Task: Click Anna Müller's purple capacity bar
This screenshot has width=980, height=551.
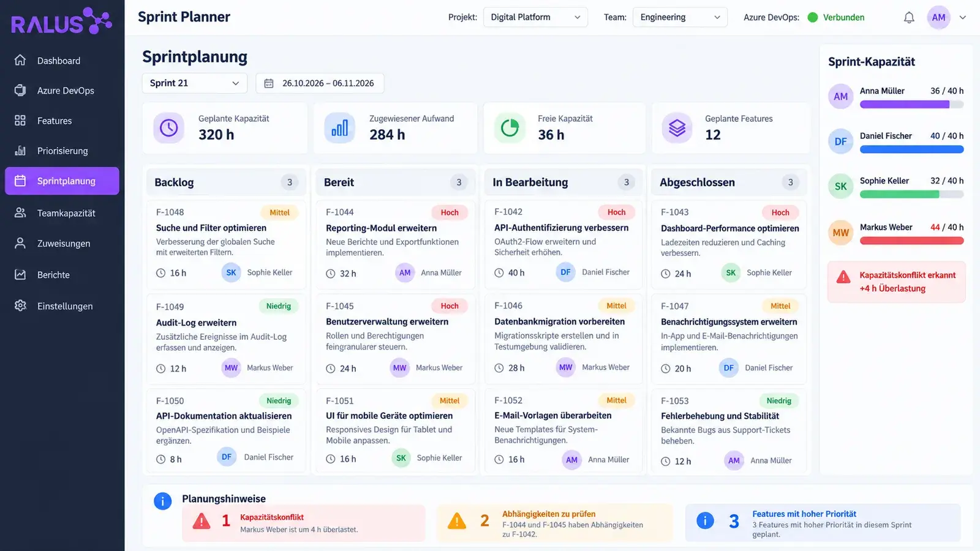Action: point(911,104)
